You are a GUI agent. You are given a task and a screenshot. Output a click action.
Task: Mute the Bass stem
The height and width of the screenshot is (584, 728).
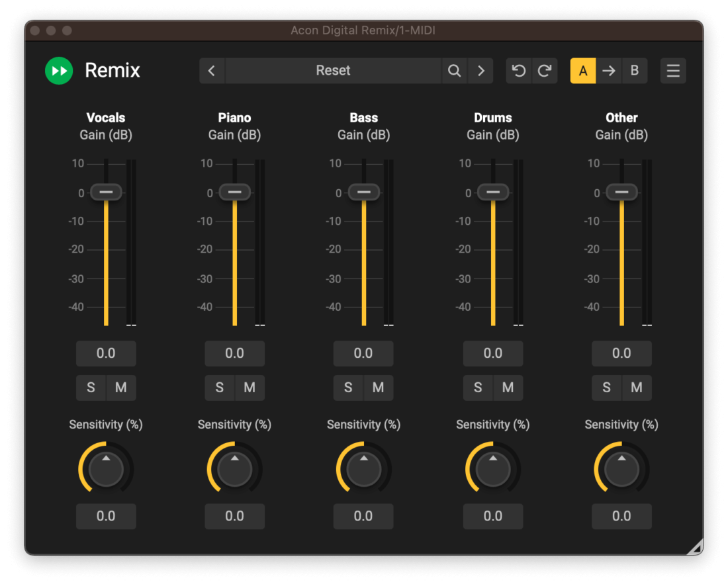pyautogui.click(x=379, y=388)
